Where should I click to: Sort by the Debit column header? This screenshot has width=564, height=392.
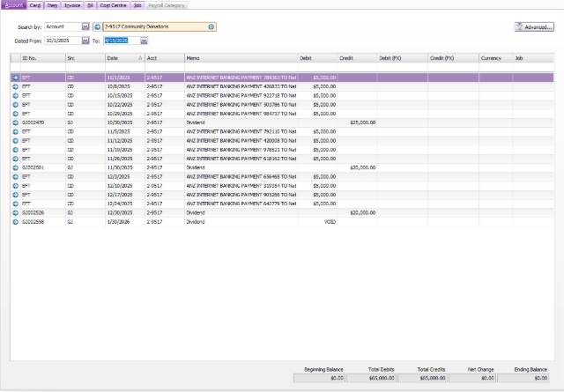coord(317,58)
